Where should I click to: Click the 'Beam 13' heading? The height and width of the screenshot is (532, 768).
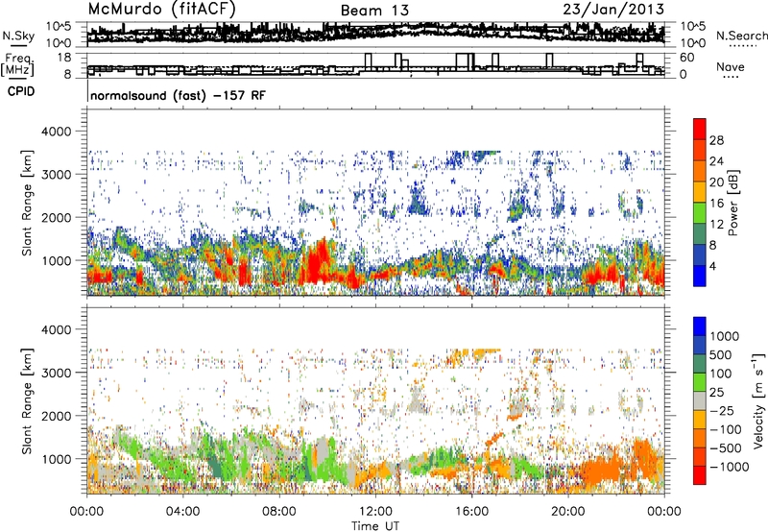click(374, 11)
